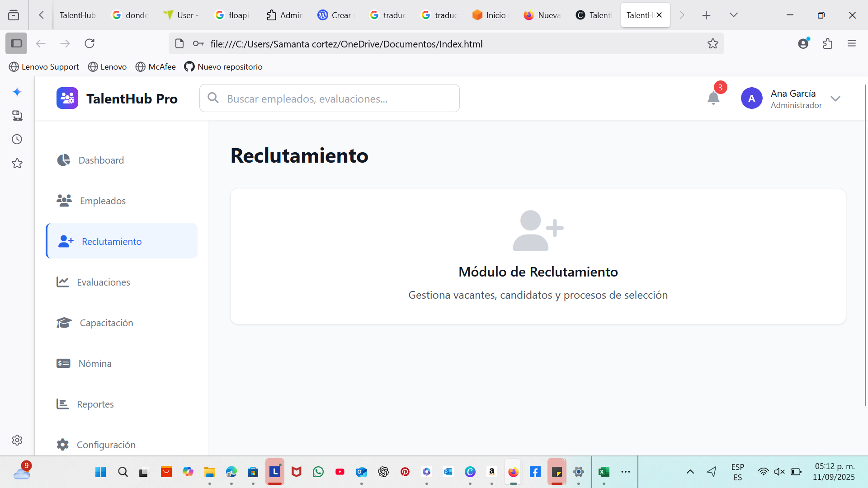Click the search employees input field

pyautogui.click(x=330, y=99)
